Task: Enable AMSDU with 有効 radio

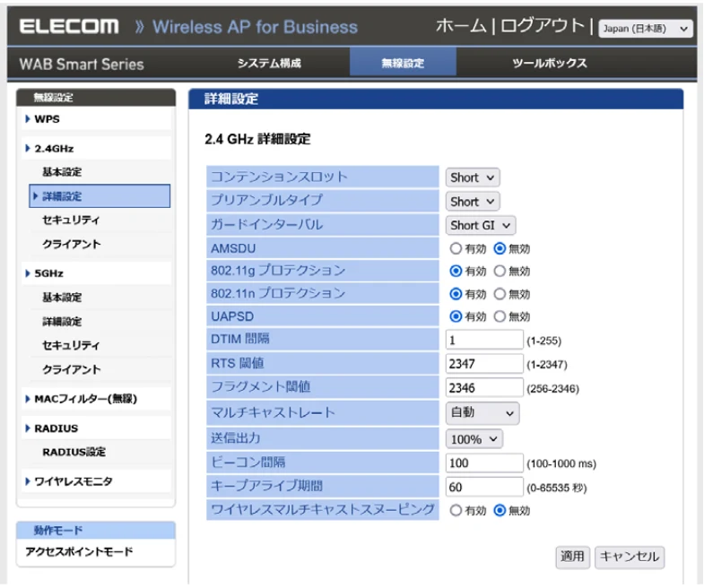Action: pos(456,248)
